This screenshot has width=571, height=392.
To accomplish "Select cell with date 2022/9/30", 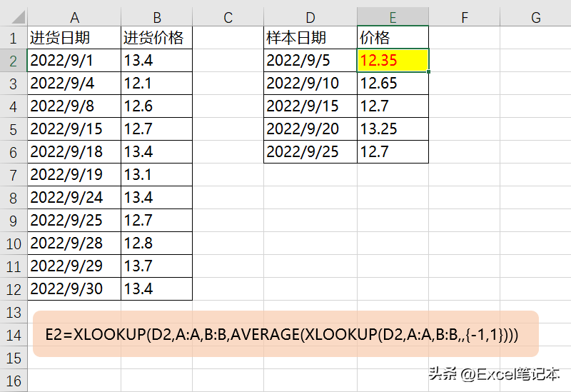I will (74, 289).
